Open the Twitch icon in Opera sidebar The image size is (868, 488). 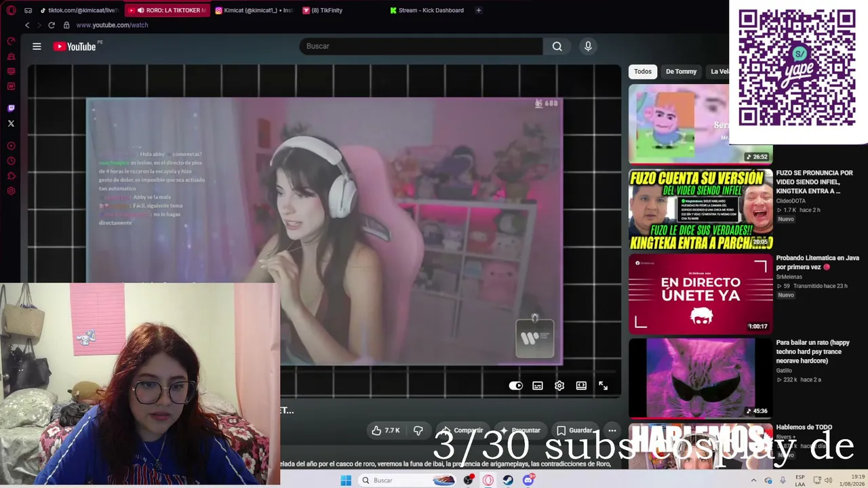coord(11,108)
